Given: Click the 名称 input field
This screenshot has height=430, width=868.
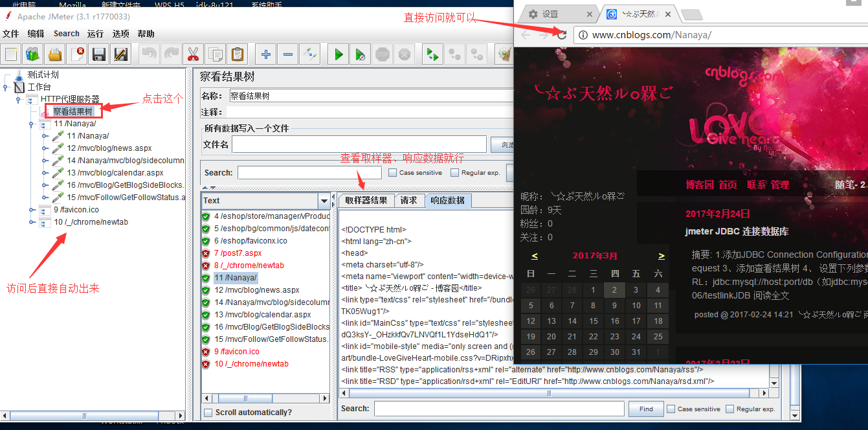Looking at the screenshot, I should point(372,96).
